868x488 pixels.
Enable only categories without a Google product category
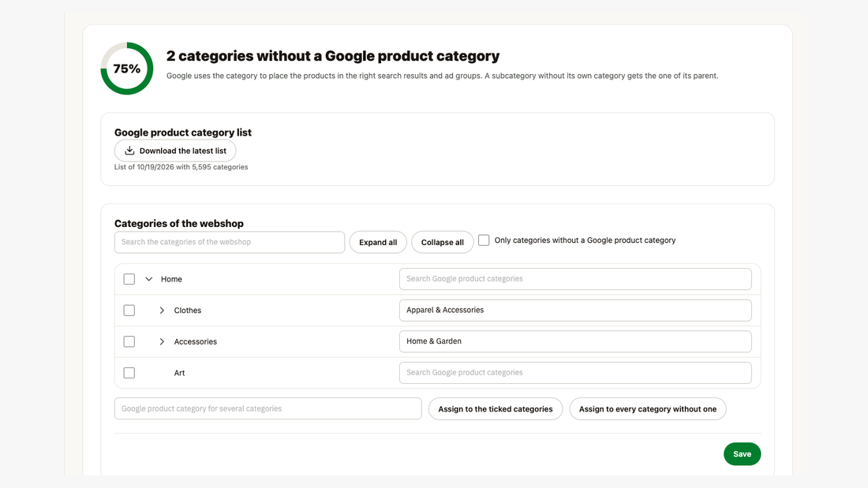pos(484,240)
